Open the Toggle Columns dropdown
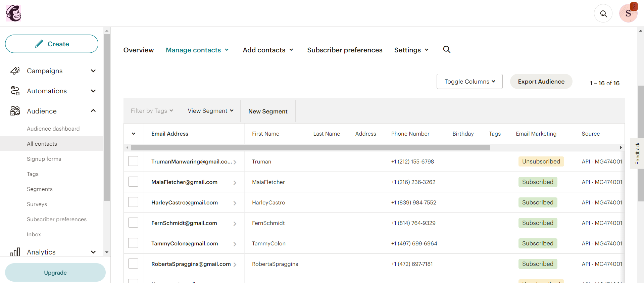Screen dimensions: 644x283 click(469, 82)
